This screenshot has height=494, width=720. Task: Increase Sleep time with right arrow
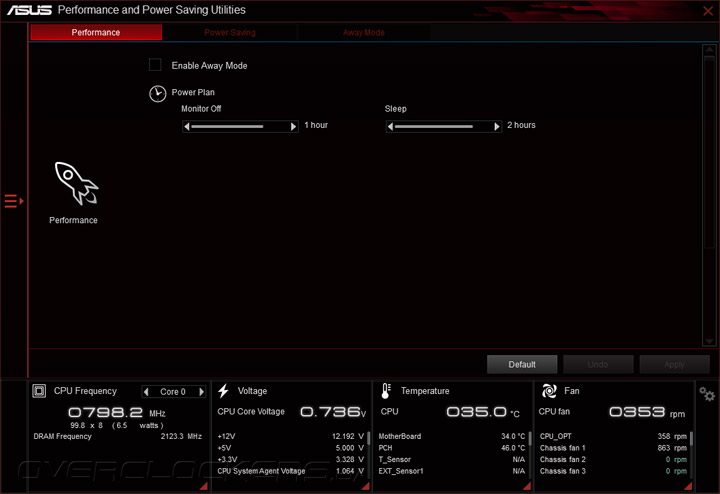pyautogui.click(x=497, y=126)
